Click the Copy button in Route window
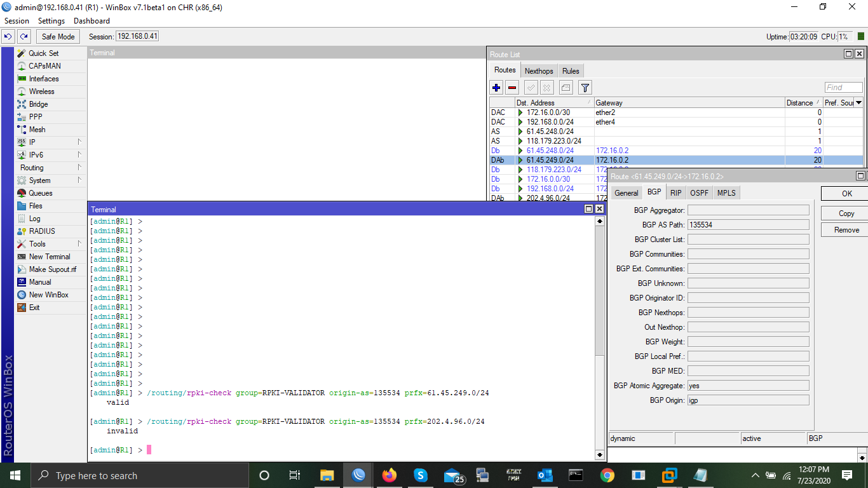This screenshot has height=488, width=868. [x=846, y=213]
